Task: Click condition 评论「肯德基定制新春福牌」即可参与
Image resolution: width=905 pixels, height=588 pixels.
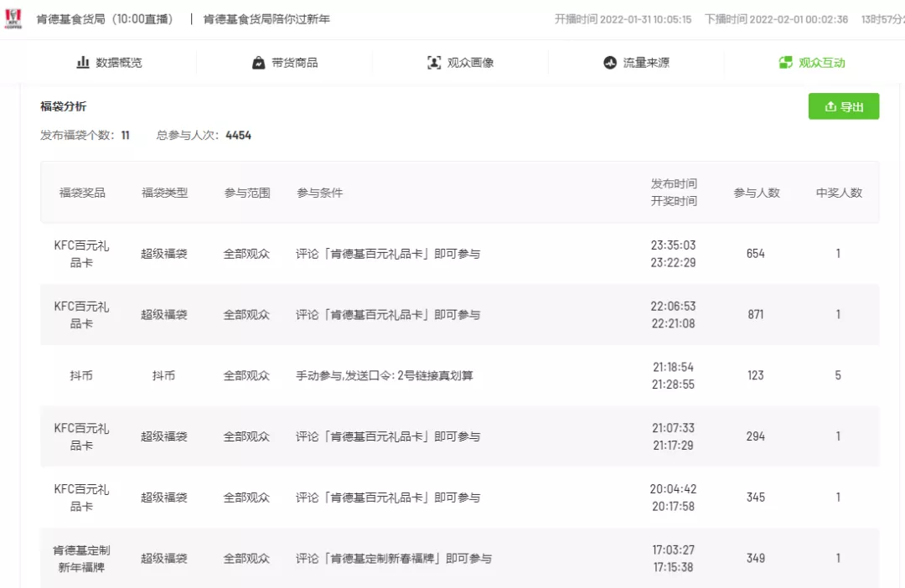Action: pos(394,559)
